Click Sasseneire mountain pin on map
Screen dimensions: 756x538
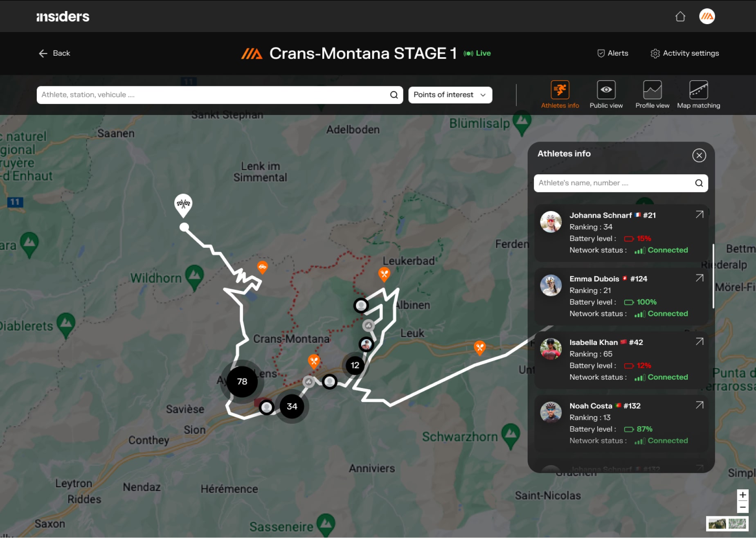(326, 525)
